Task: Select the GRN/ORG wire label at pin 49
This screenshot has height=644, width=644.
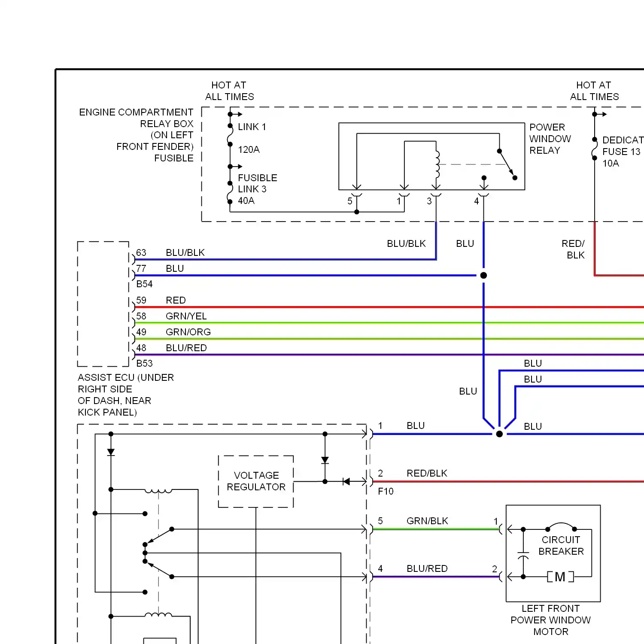Action: (188, 332)
